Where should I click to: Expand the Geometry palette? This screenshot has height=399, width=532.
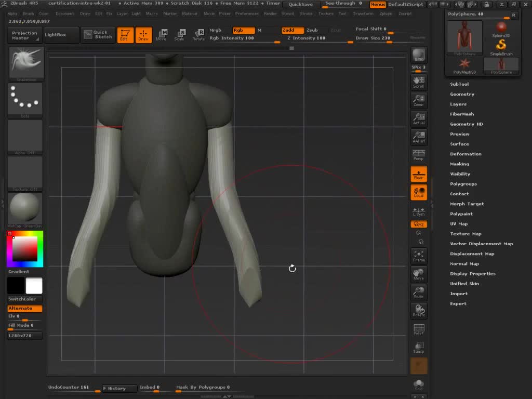point(462,94)
